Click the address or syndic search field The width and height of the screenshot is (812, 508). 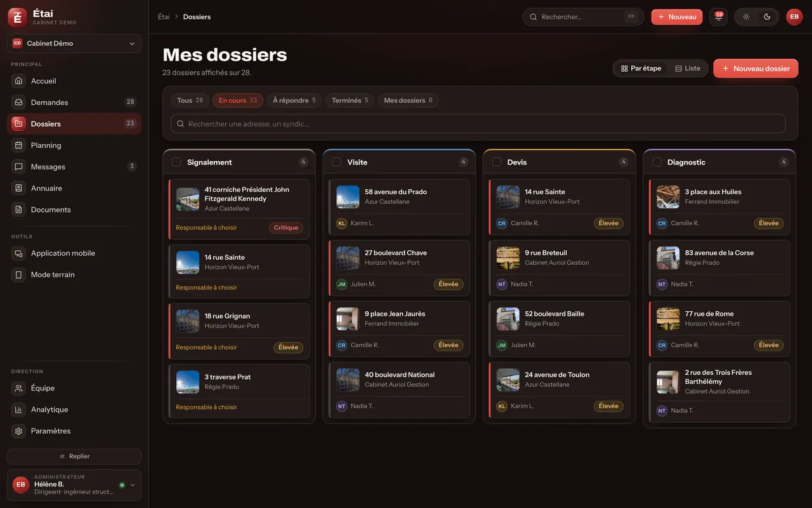(x=478, y=124)
